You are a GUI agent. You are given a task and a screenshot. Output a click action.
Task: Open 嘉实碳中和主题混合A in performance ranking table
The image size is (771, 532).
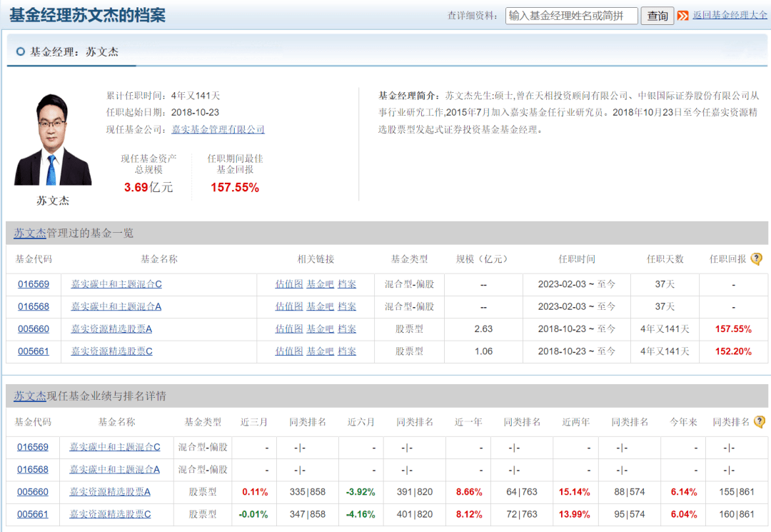coord(114,470)
